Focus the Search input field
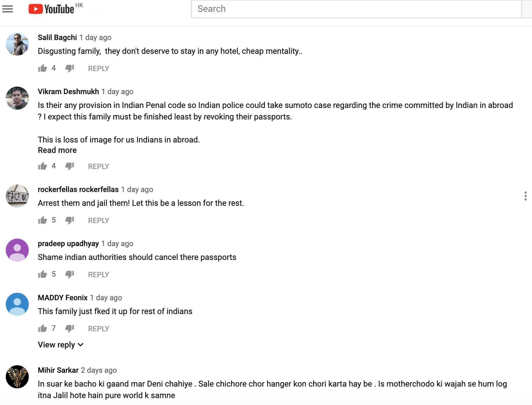The image size is (532, 405). [356, 9]
